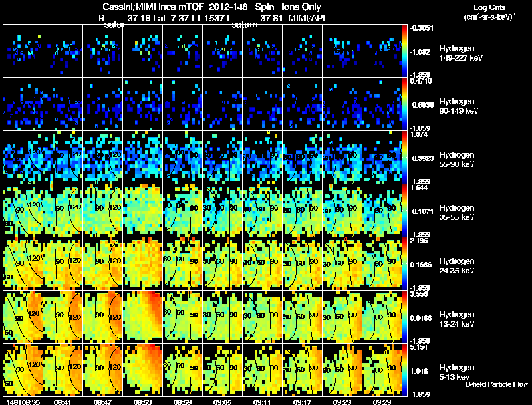Click the 08:53 time label
Screen dimensions: 532x405
142,402
